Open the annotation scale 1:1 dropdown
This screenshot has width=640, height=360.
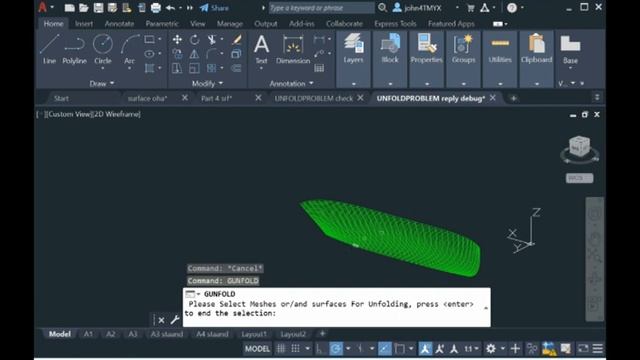(x=471, y=349)
